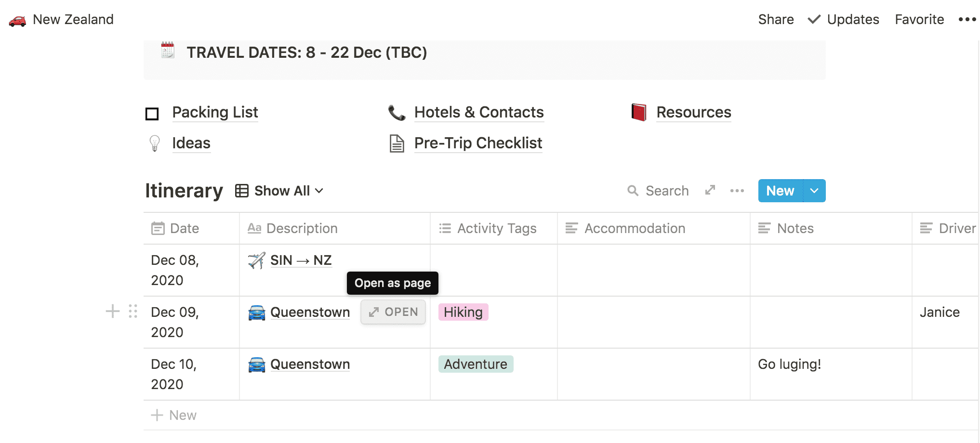Click the drag handle for Dec 09 row
The width and height of the screenshot is (980, 443).
pos(133,312)
